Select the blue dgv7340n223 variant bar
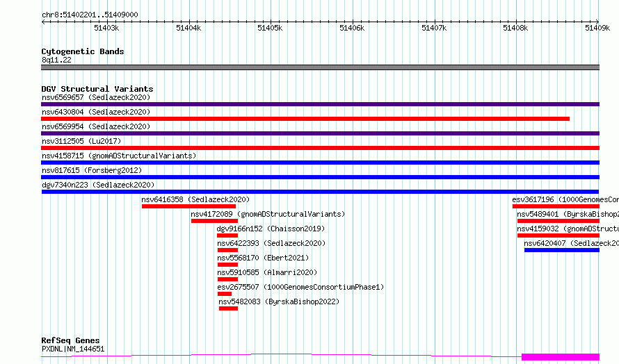 click(x=320, y=192)
